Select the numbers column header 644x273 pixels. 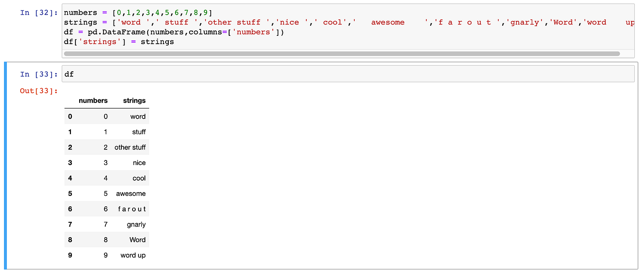tap(93, 101)
